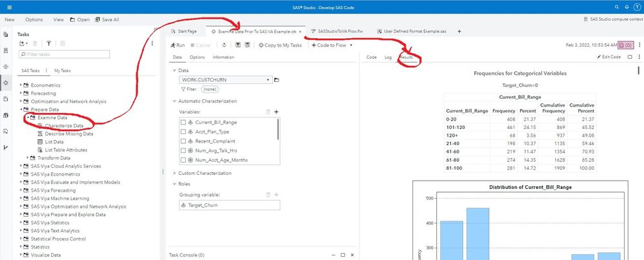
Task: Click the second layout icon before Copy to My Tasks
Action: 247,45
